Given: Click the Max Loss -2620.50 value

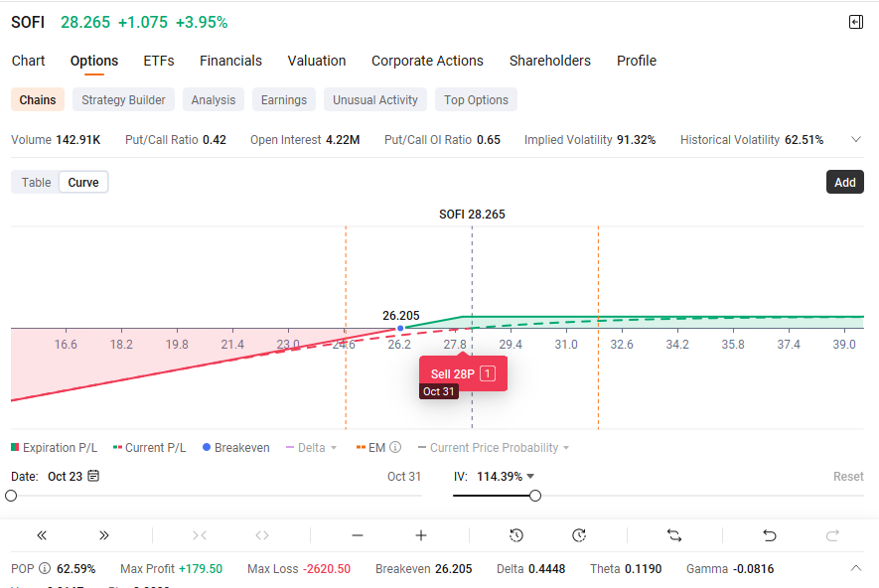Looking at the screenshot, I should point(327,568).
